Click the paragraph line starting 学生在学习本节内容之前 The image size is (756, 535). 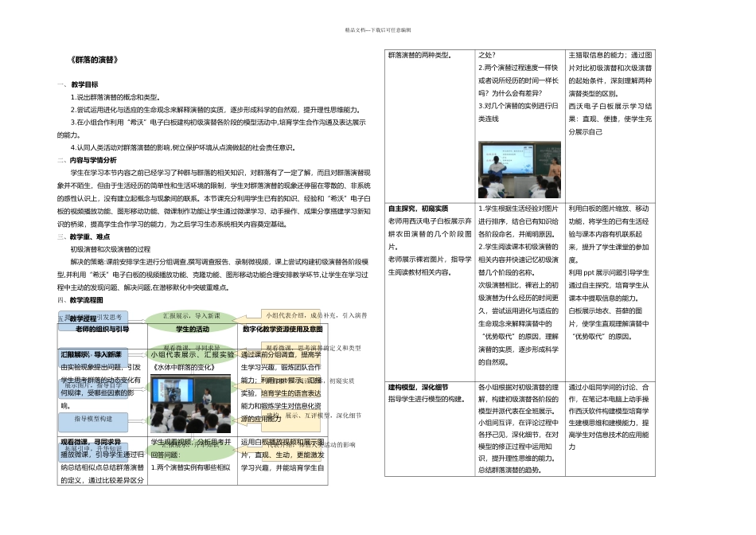click(x=220, y=173)
